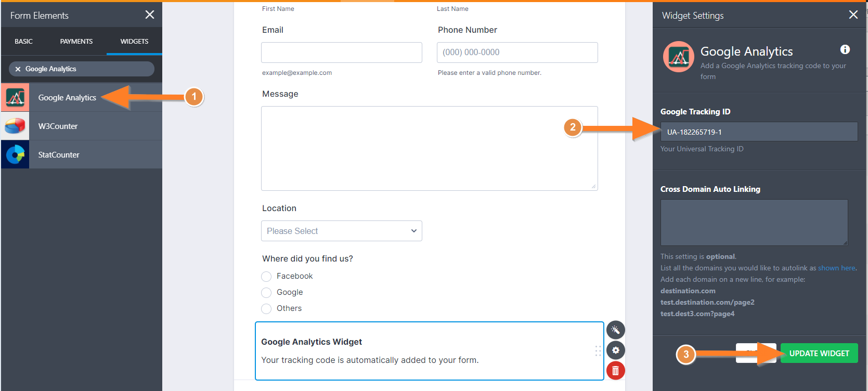Close the Form Elements panel
The height and width of the screenshot is (391, 868).
tap(150, 15)
